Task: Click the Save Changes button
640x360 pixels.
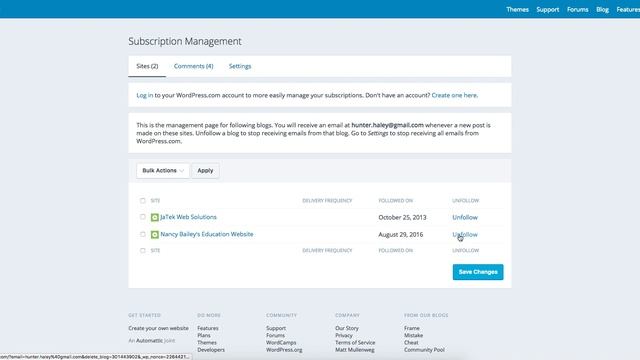Action: tap(478, 272)
